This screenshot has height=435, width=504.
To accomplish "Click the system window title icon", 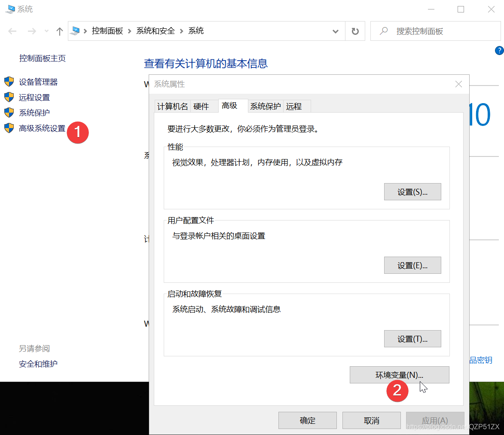I will pos(10,9).
